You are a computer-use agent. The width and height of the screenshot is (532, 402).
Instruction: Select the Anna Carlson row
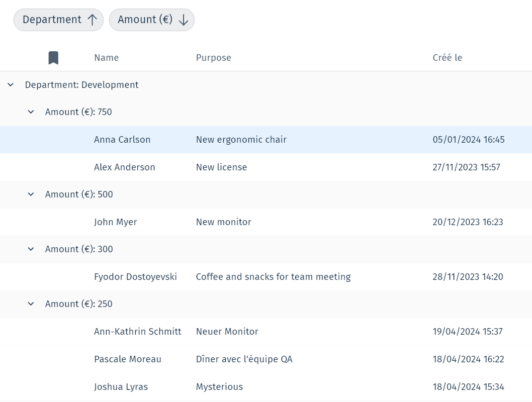point(122,140)
